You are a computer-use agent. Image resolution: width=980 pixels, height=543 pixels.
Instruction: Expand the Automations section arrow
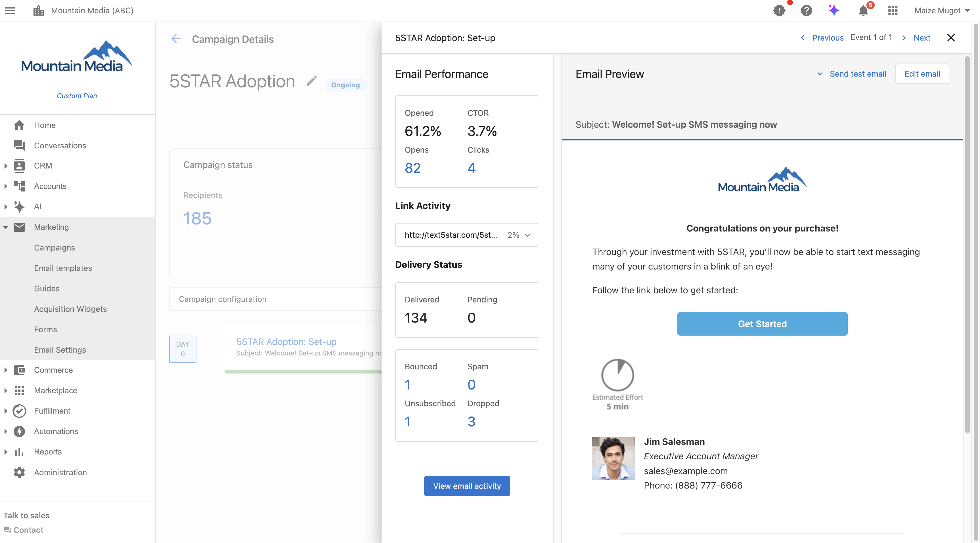pyautogui.click(x=6, y=431)
